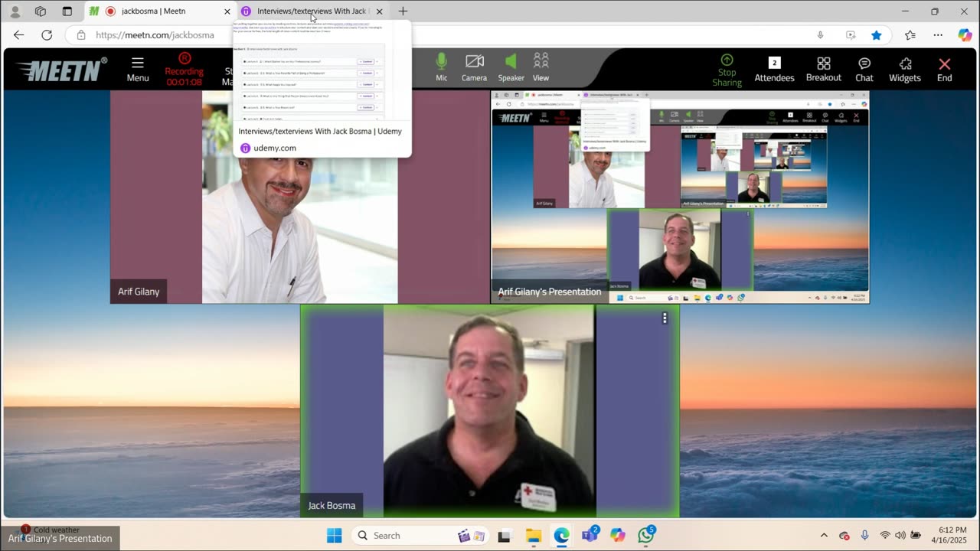
Task: Open Breakout rooms
Action: (x=824, y=69)
